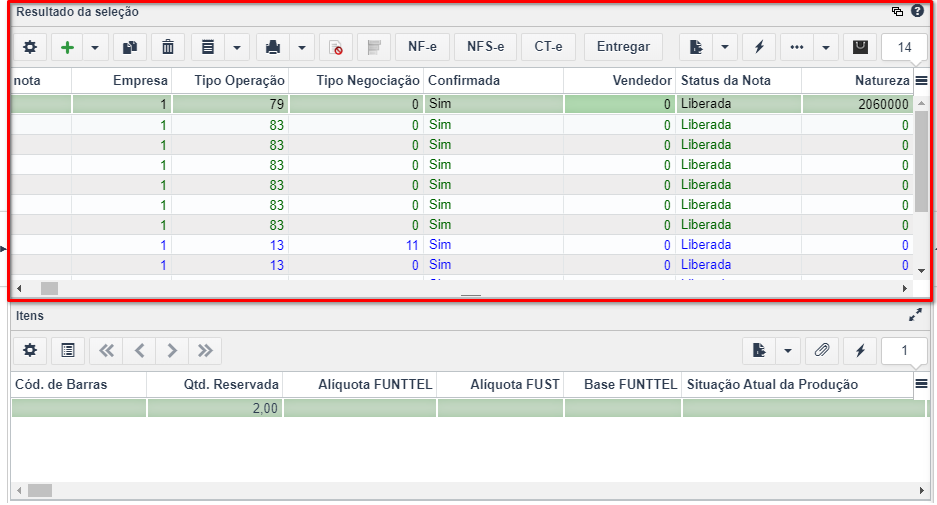Print using printer icon
Viewport: 937px width, 505px height.
(273, 47)
